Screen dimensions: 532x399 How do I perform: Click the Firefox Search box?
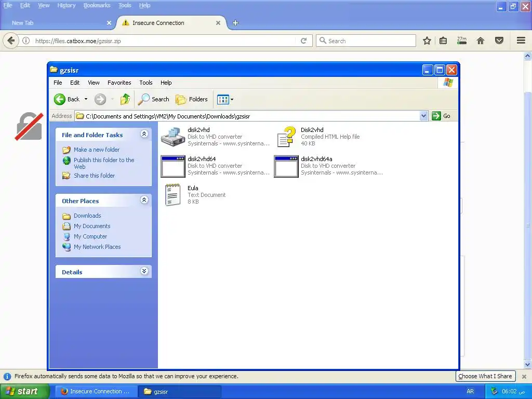[x=366, y=41]
